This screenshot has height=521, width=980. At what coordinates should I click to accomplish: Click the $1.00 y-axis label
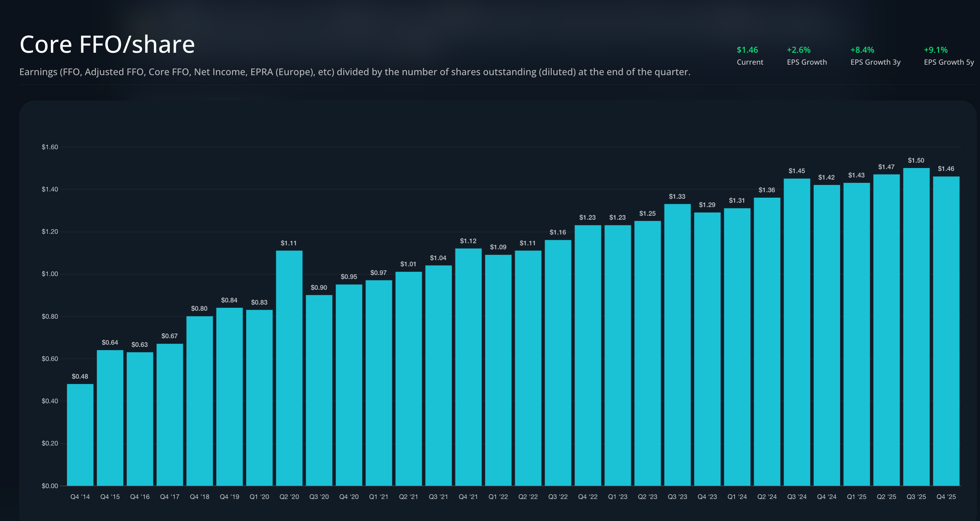pos(50,274)
